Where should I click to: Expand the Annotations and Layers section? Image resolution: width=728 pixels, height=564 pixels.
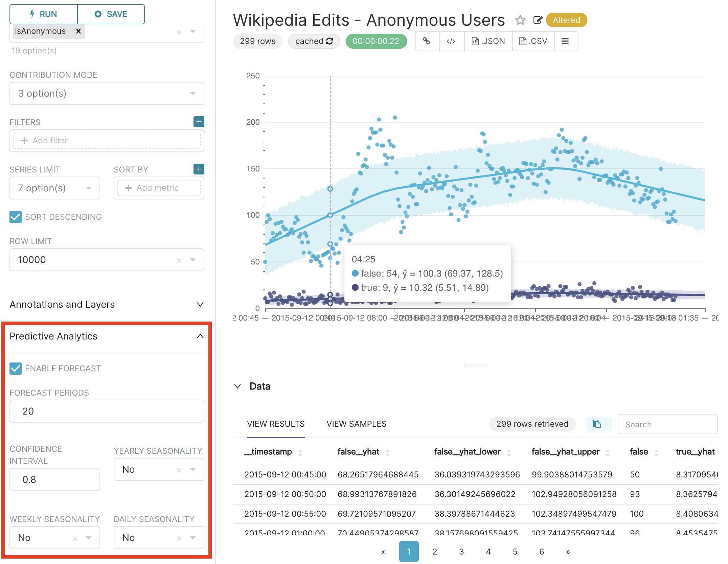click(107, 304)
